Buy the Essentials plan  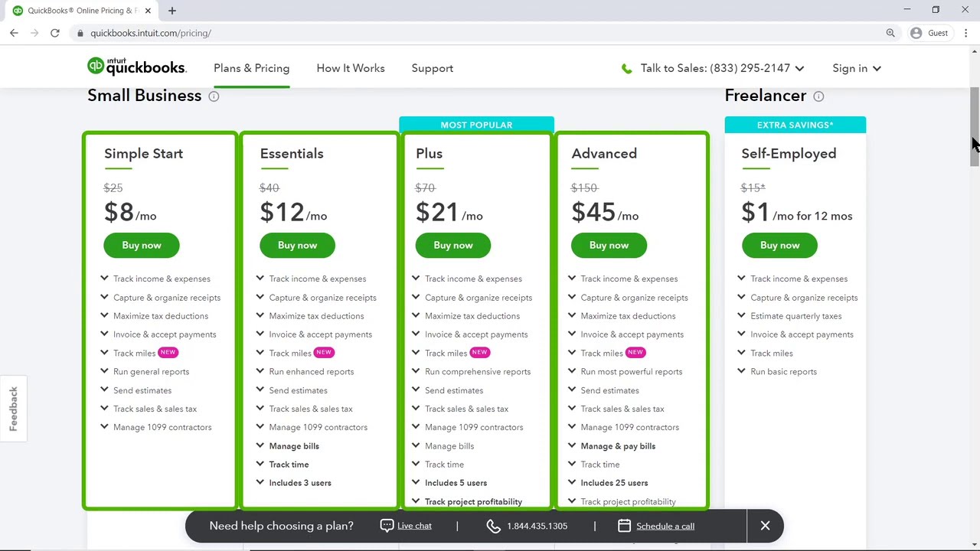click(x=297, y=245)
